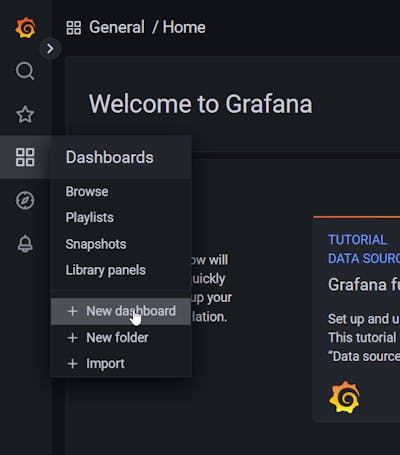The height and width of the screenshot is (455, 400).
Task: Open the Grafana fundamentals tutorial card
Action: (357, 319)
